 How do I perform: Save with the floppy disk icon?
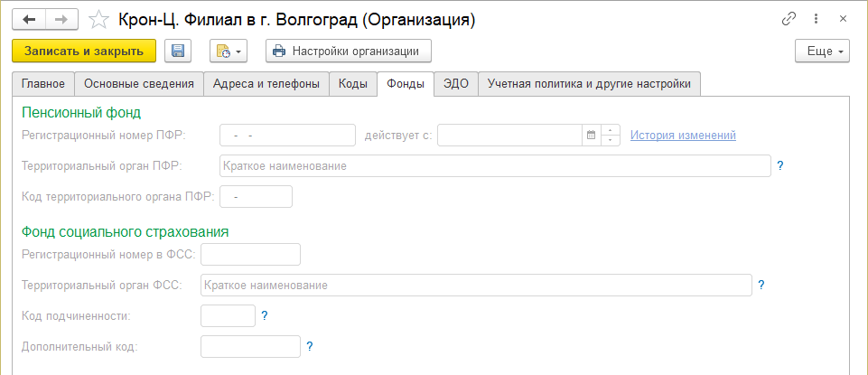pyautogui.click(x=178, y=52)
